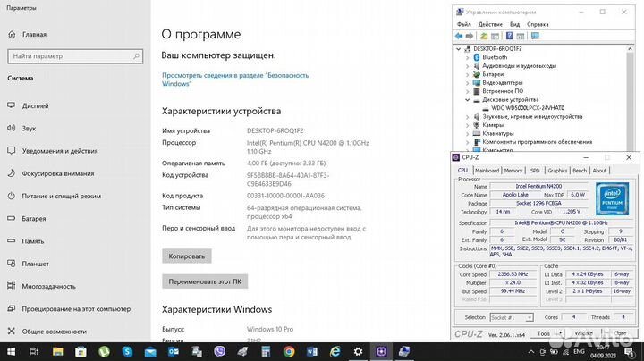Open Skype from the taskbar
The height and width of the screenshot is (361, 644).
coord(127,351)
